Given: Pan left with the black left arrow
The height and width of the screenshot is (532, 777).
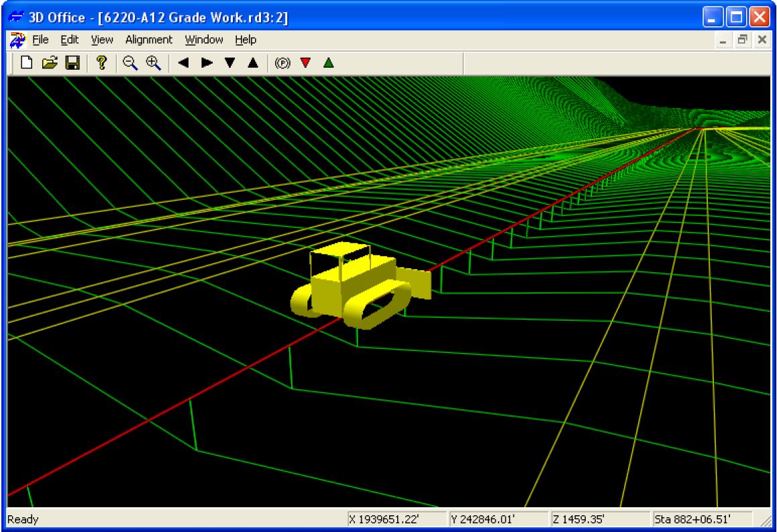Looking at the screenshot, I should click(x=183, y=63).
